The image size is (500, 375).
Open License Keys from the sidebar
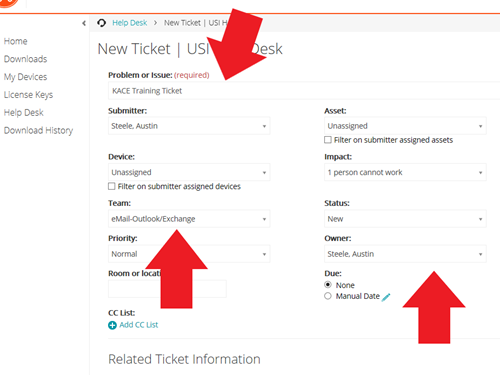pyautogui.click(x=28, y=95)
